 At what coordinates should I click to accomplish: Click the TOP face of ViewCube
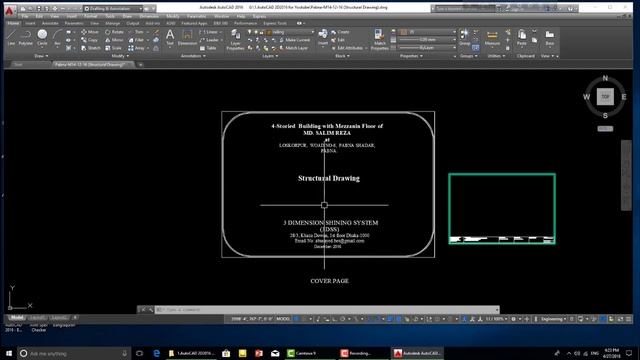click(x=605, y=97)
